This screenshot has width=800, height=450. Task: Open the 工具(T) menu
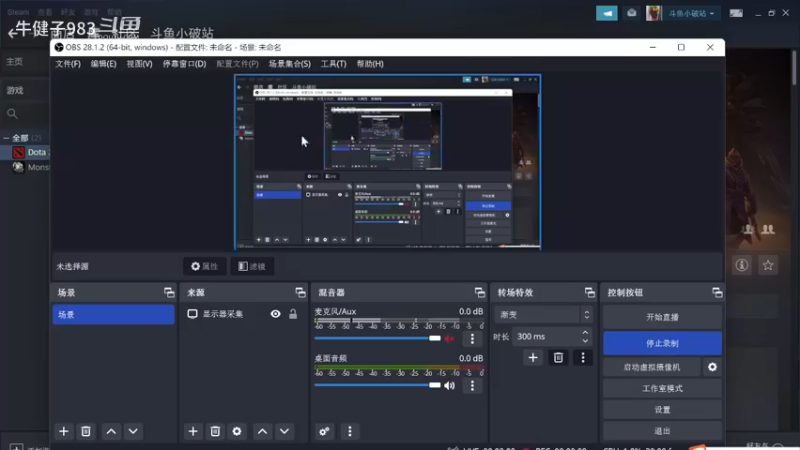coord(333,64)
